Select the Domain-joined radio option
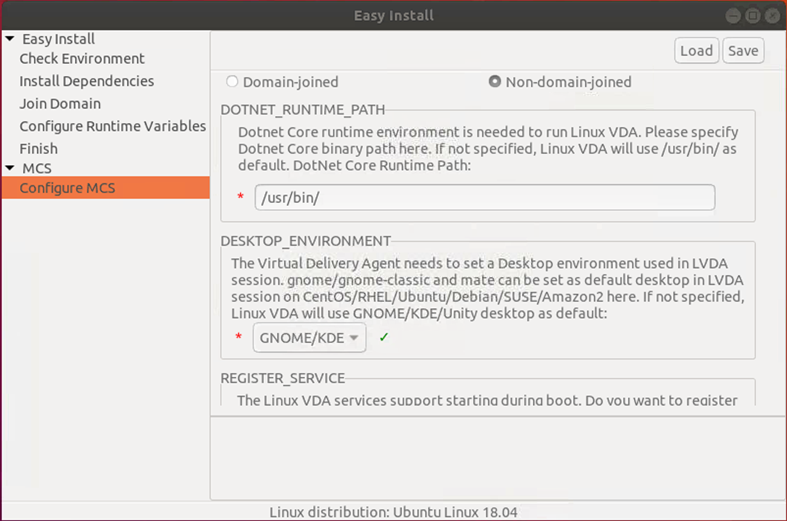This screenshot has height=521, width=787. 233,82
